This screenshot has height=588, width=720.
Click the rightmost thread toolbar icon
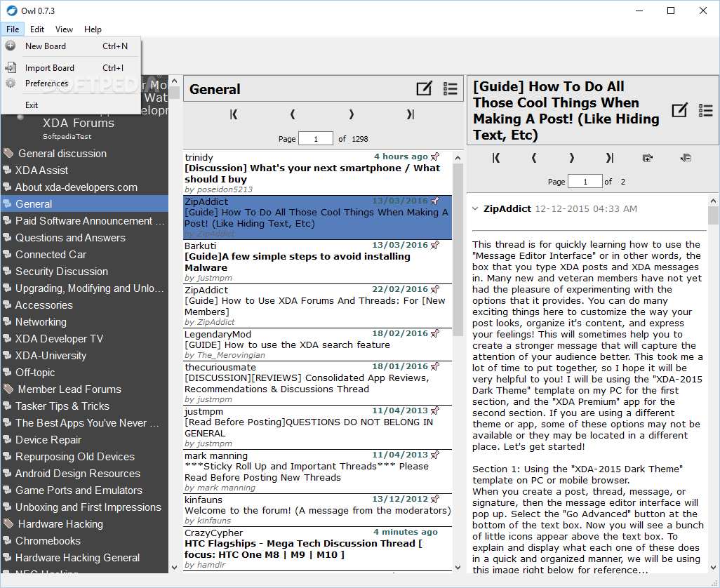click(685, 158)
